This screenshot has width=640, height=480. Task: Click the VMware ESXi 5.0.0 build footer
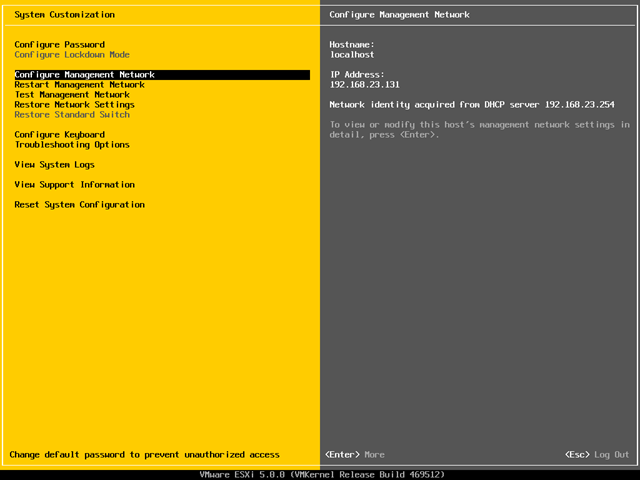[322, 475]
